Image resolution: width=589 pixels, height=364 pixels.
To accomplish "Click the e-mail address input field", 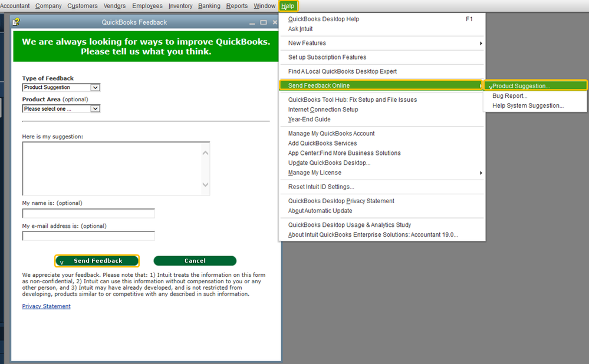I will coord(88,236).
